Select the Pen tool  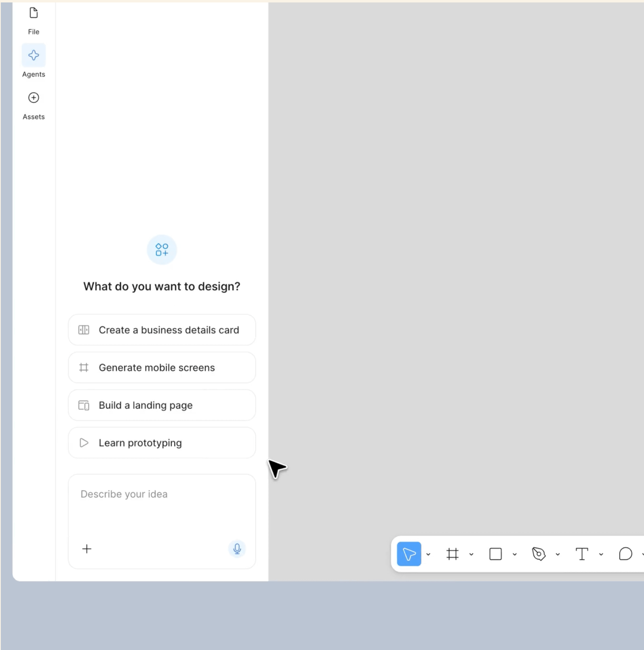(539, 554)
